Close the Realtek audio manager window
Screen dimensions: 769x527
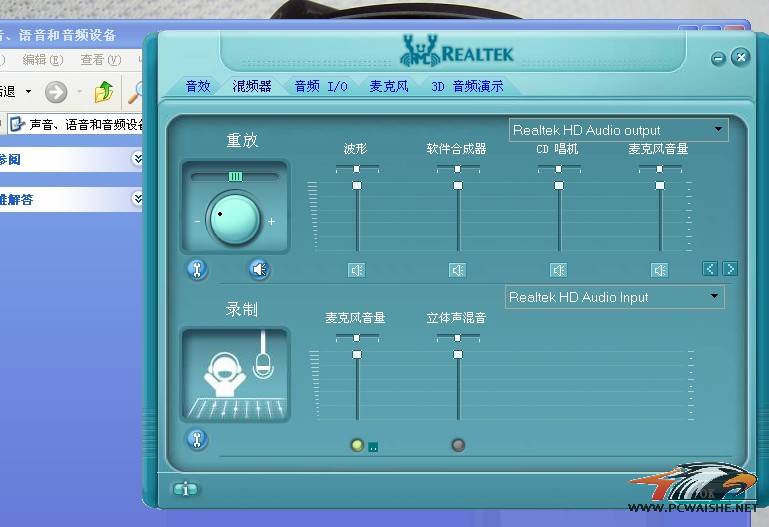tap(741, 57)
